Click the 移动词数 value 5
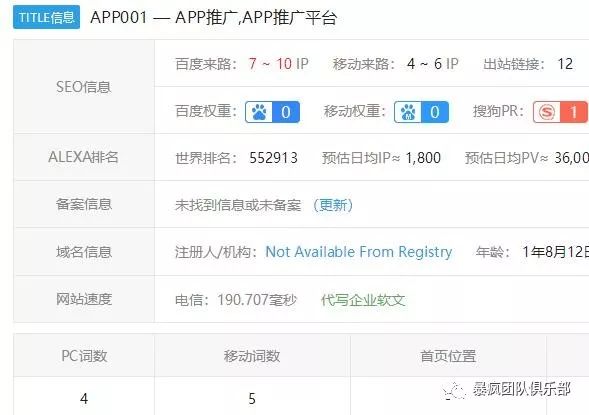 pos(252,398)
